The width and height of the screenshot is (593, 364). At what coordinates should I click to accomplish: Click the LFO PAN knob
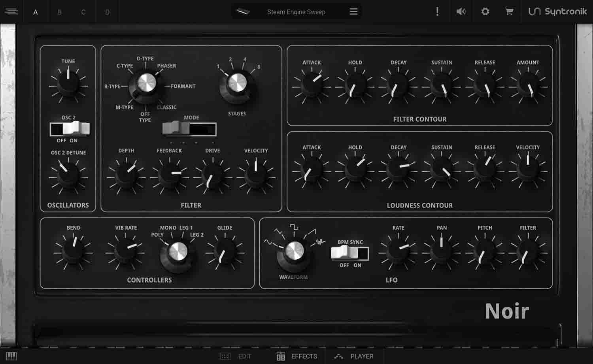tap(442, 251)
